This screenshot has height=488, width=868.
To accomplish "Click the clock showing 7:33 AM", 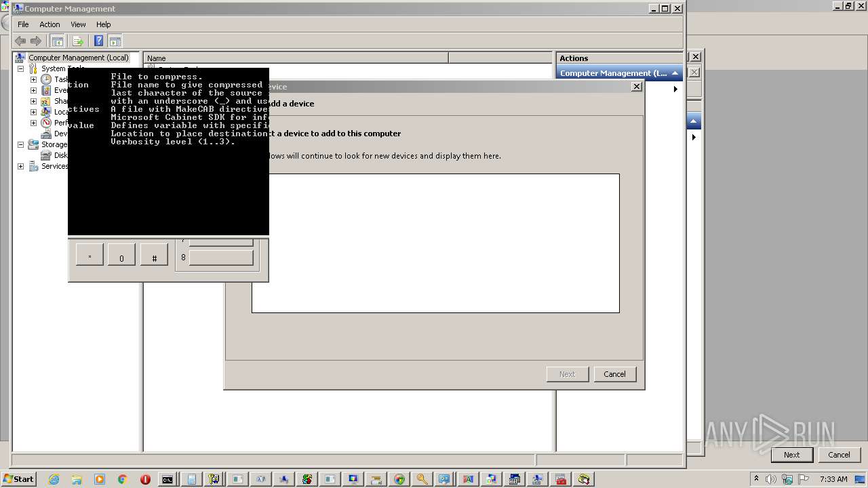I will coord(833,479).
